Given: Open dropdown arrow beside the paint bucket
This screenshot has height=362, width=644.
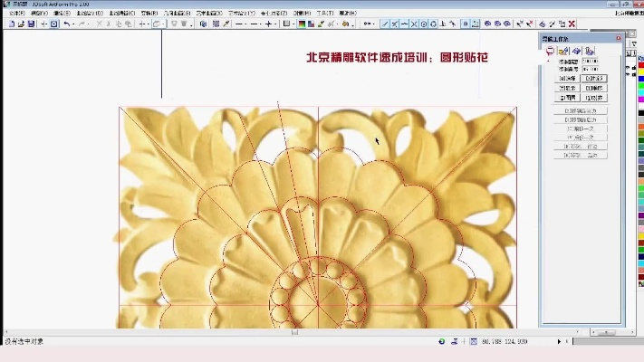Looking at the screenshot, I should [x=352, y=24].
